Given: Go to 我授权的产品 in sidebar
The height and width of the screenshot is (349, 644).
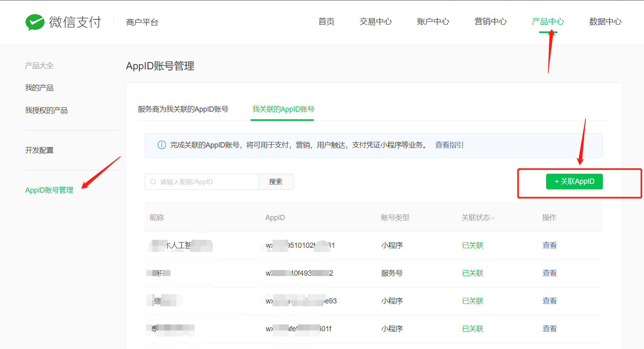Looking at the screenshot, I should pos(46,110).
